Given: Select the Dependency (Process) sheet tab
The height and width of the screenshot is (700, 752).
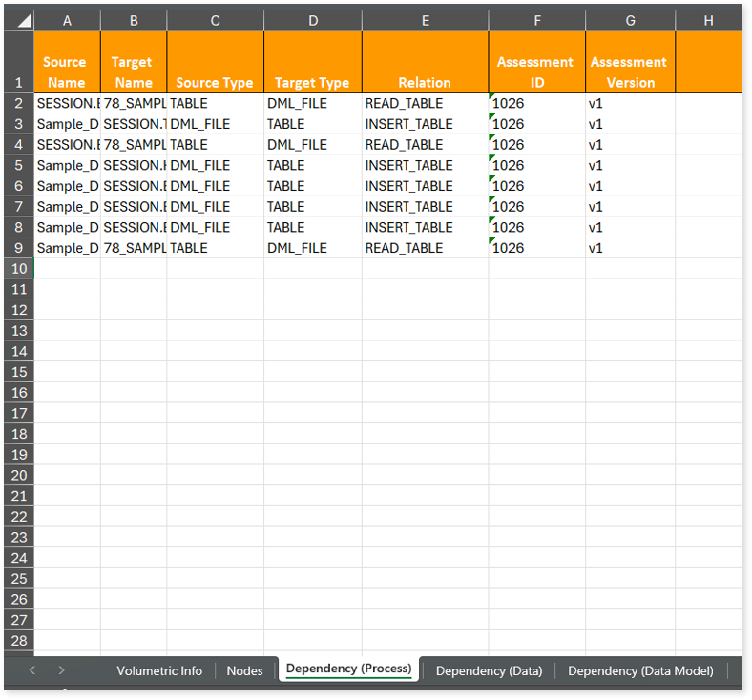Looking at the screenshot, I should pyautogui.click(x=348, y=669).
